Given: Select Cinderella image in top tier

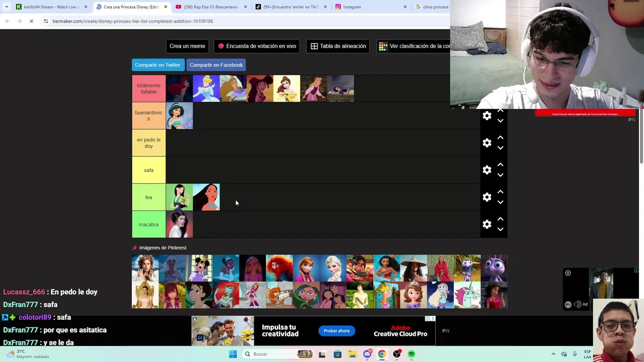Looking at the screenshot, I should pos(206,88).
